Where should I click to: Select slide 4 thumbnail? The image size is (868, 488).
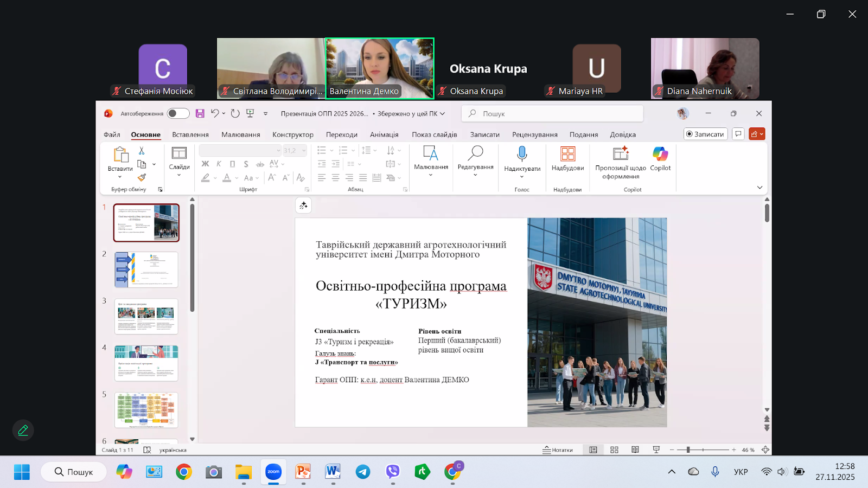[146, 363]
